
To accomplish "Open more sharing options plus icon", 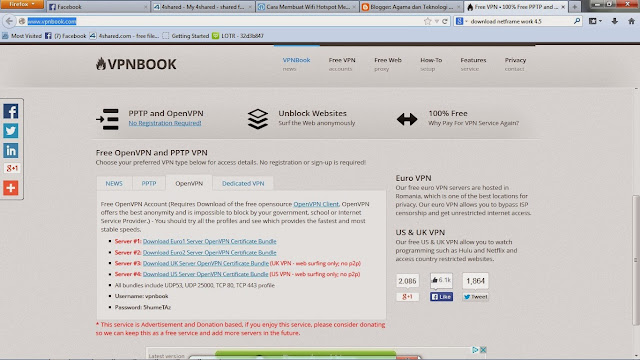I will point(11,188).
